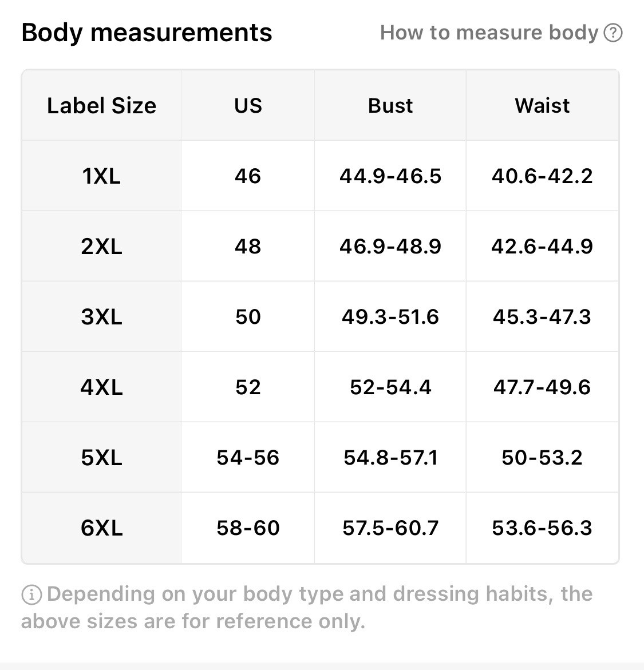Open the How to measure body link

click(489, 33)
